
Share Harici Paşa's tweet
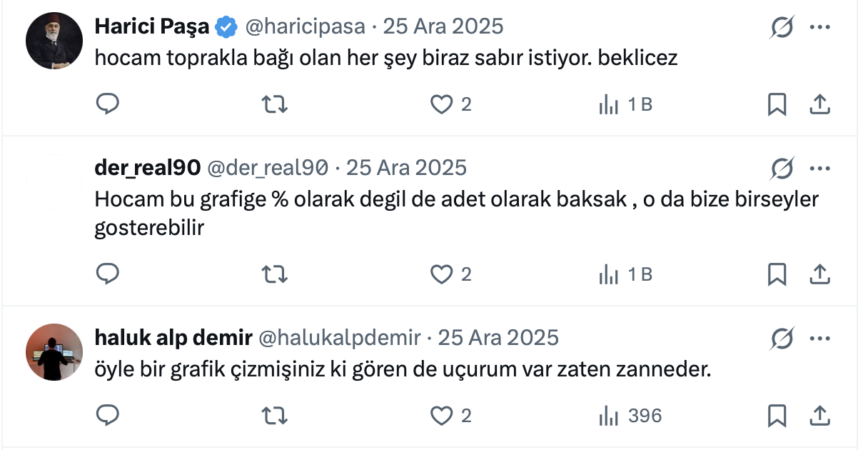(x=819, y=104)
